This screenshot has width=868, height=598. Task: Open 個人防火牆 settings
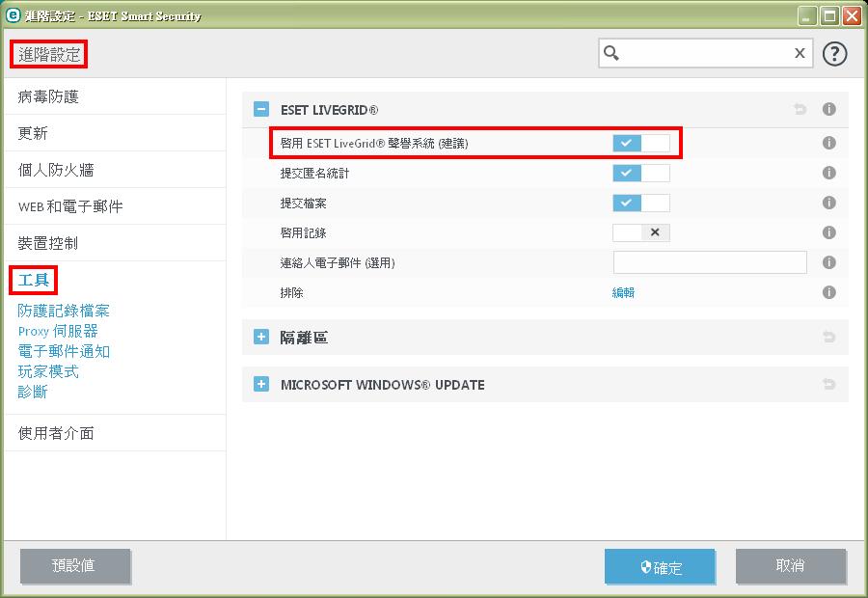[x=115, y=170]
